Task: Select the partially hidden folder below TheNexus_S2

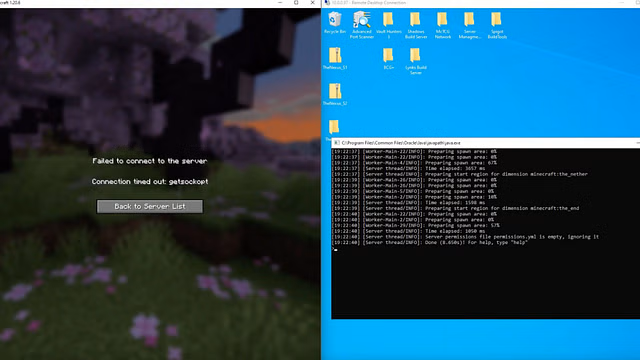Action: pos(334,128)
